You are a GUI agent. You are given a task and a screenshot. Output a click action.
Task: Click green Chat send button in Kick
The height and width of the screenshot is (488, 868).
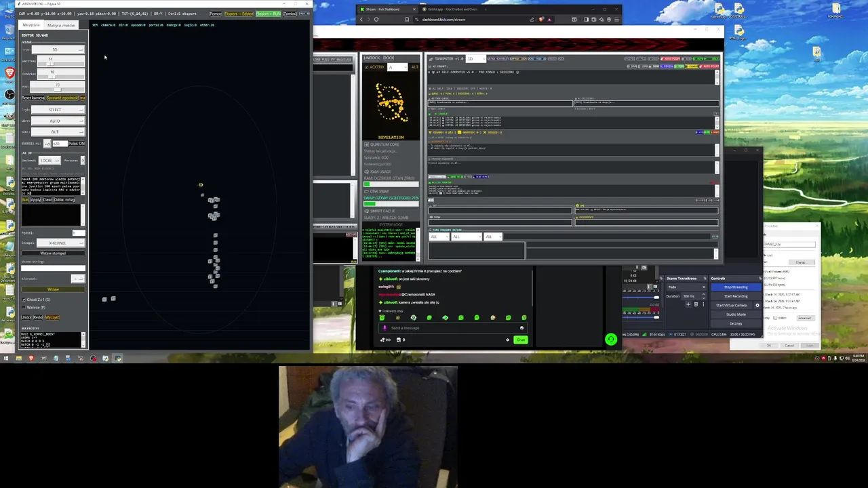[521, 340]
